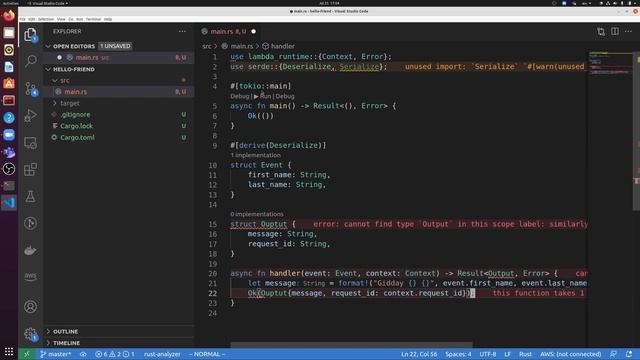Click the '0 implementations' code lens
Image resolution: width=640 pixels, height=360 pixels.
click(x=257, y=214)
